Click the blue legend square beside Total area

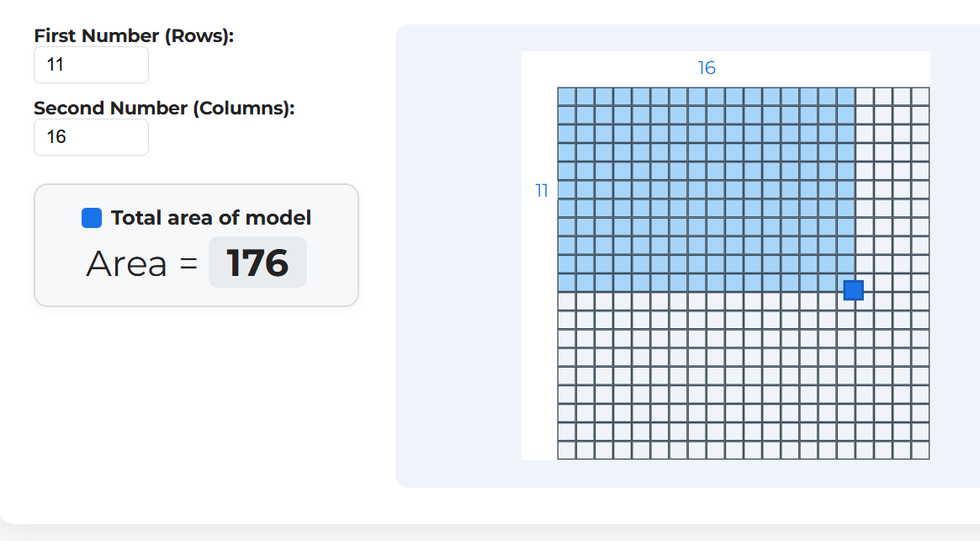(92, 218)
